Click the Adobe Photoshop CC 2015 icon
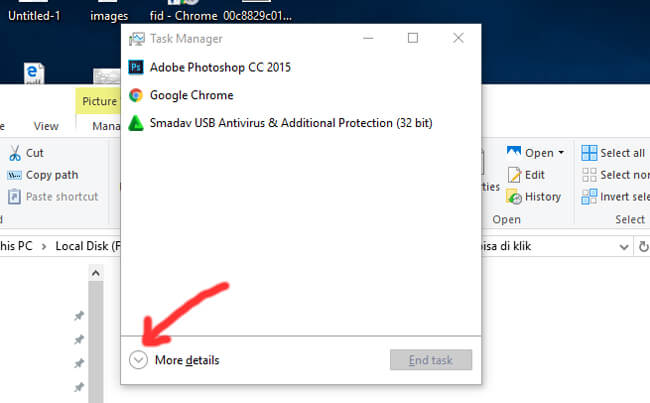This screenshot has height=403, width=650. 136,68
